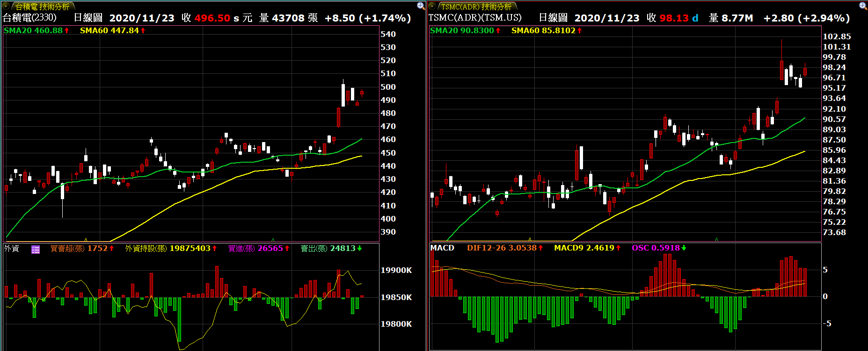Click the 台積電(2330) stock name
Image resolution: width=868 pixels, height=351 pixels.
[29, 18]
